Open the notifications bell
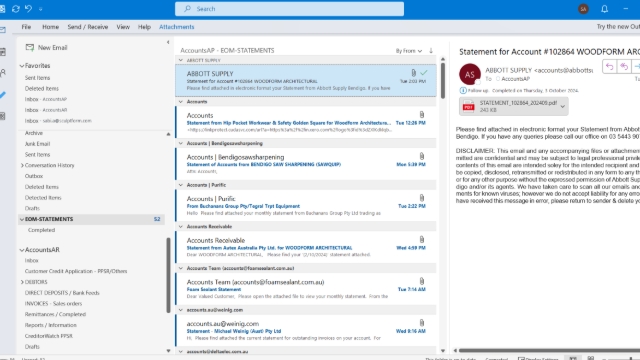 click(x=604, y=9)
